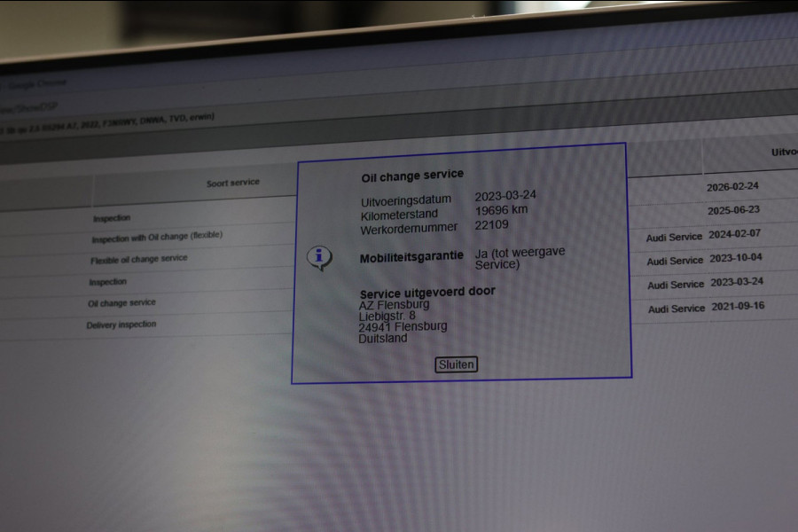Select Audi Service entry dated 2021-09-16
The width and height of the screenshot is (798, 532).
pos(707,307)
